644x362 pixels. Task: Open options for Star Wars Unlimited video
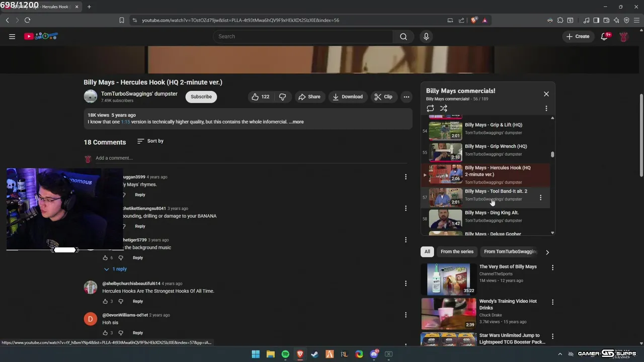(x=552, y=336)
